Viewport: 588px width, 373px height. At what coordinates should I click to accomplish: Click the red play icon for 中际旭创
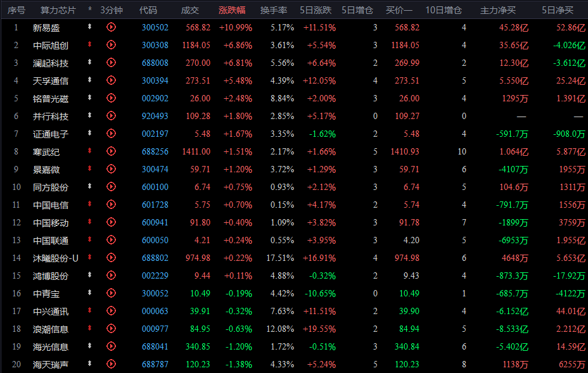111,45
